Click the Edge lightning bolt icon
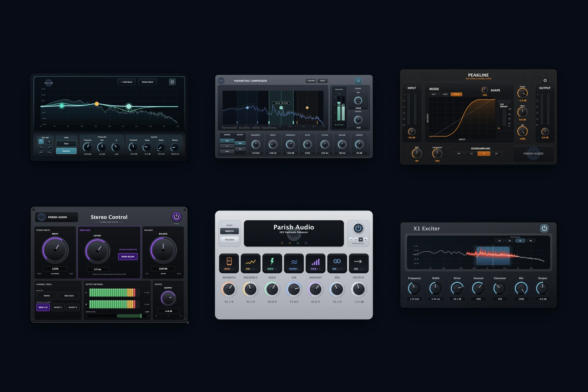The image size is (588, 392). (x=272, y=261)
